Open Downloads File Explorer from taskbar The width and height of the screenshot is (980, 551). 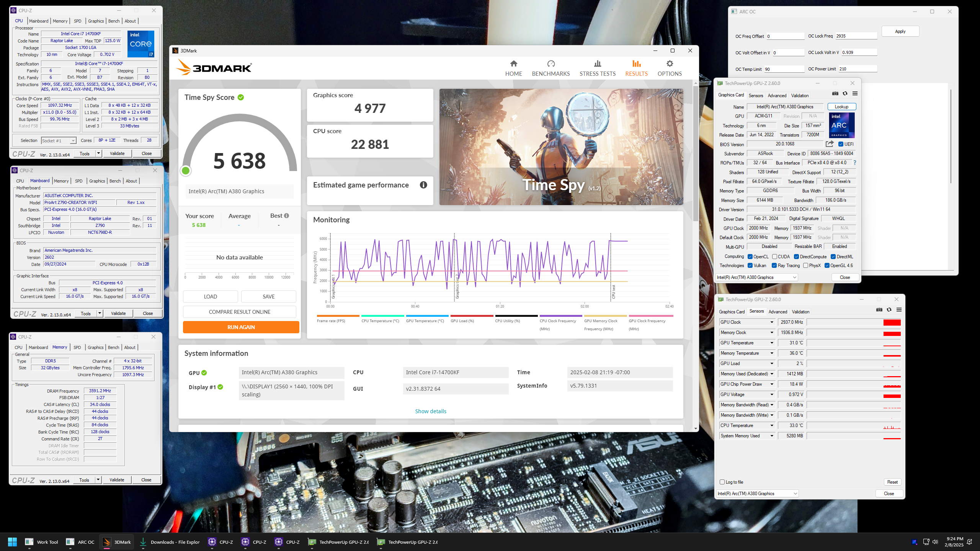click(170, 542)
